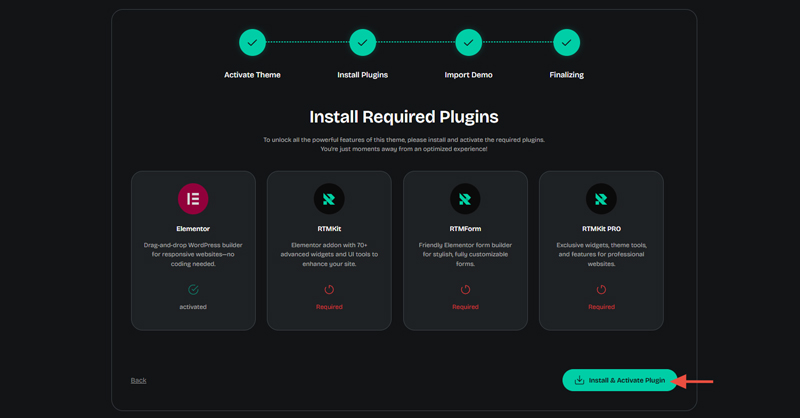Image resolution: width=800 pixels, height=418 pixels.
Task: Click the Elementor description about drag-and-drop builder
Action: (x=193, y=254)
